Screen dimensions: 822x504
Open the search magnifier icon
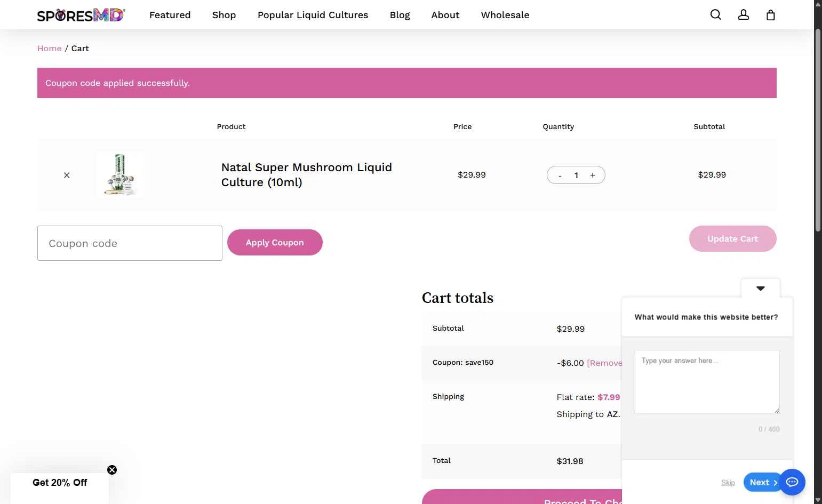[716, 15]
